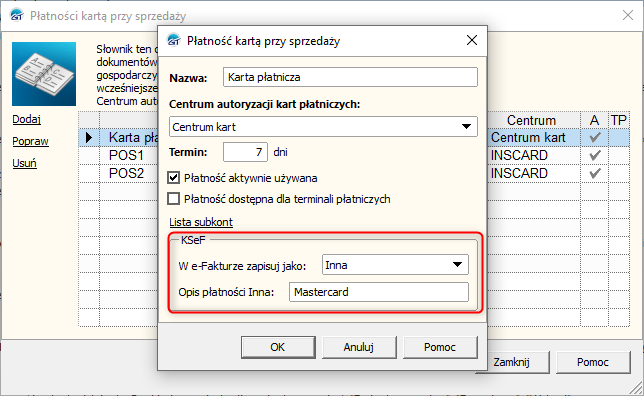Click the Termin days input field
Screen dimensions: 644x396
[245, 152]
